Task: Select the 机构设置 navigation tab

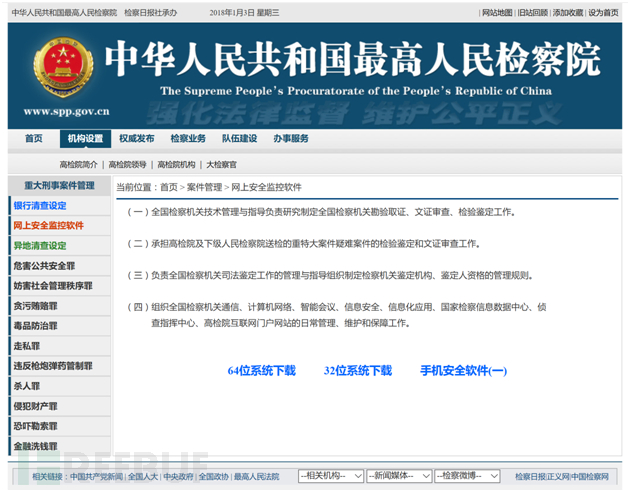Action: 85,139
